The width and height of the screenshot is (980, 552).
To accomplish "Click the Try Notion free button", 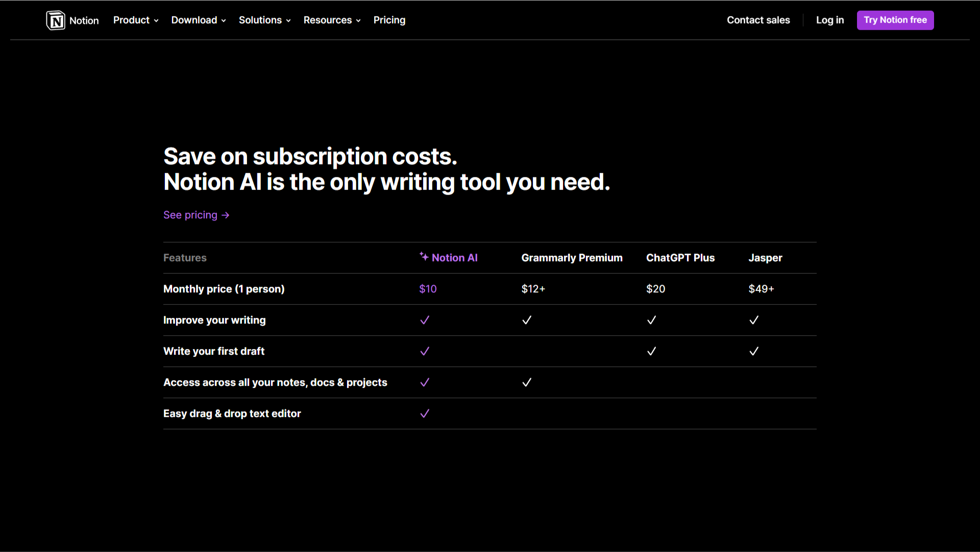I will coord(895,20).
